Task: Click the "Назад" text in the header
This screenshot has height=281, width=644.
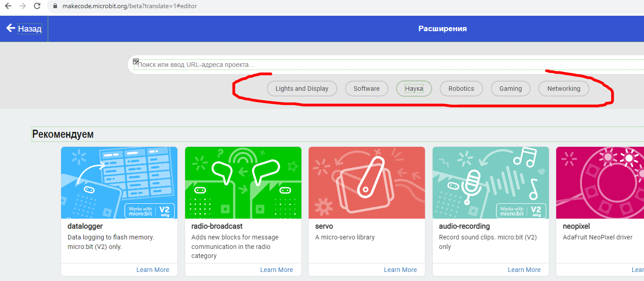Action: (30, 28)
